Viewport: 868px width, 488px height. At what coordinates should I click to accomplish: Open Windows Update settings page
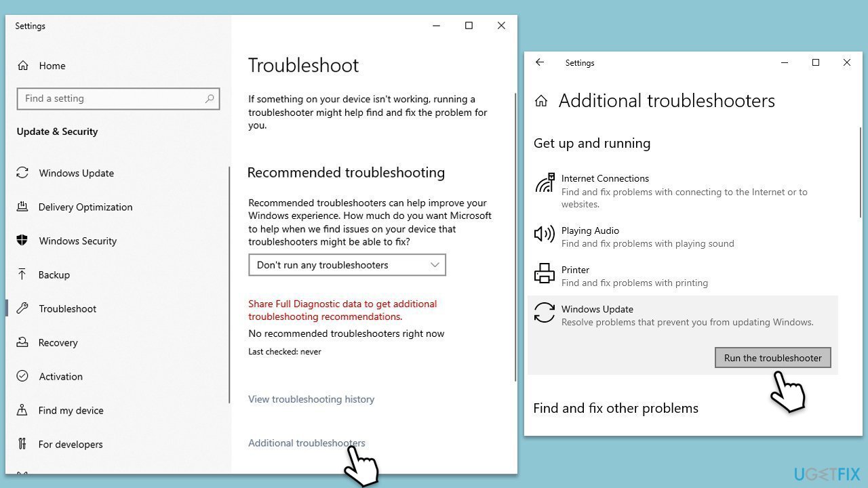77,173
